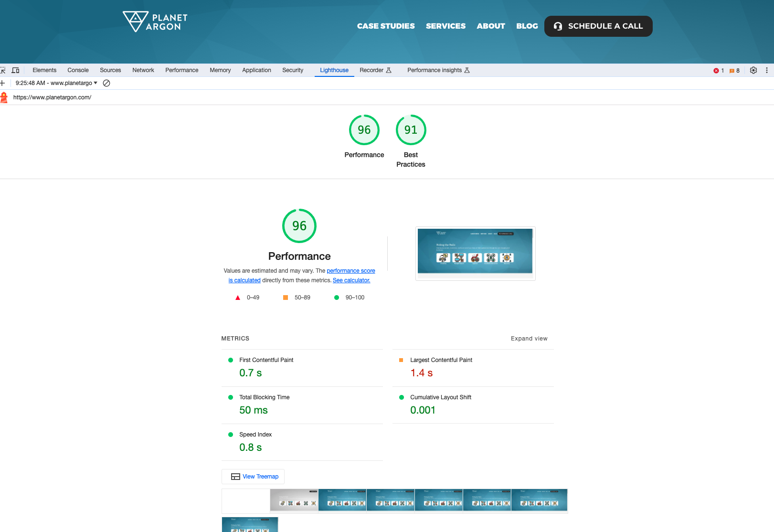Click the headset icon in Schedule a Call
The width and height of the screenshot is (774, 532).
(558, 26)
